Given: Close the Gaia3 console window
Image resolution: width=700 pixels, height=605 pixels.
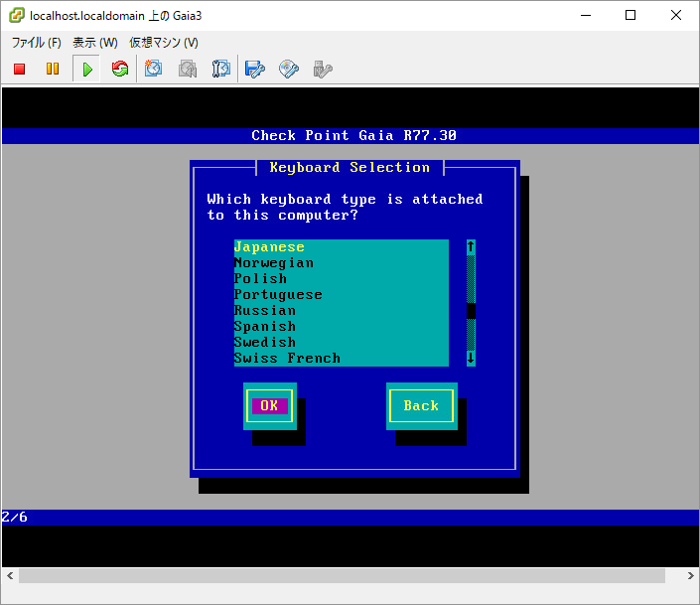Looking at the screenshot, I should [676, 15].
